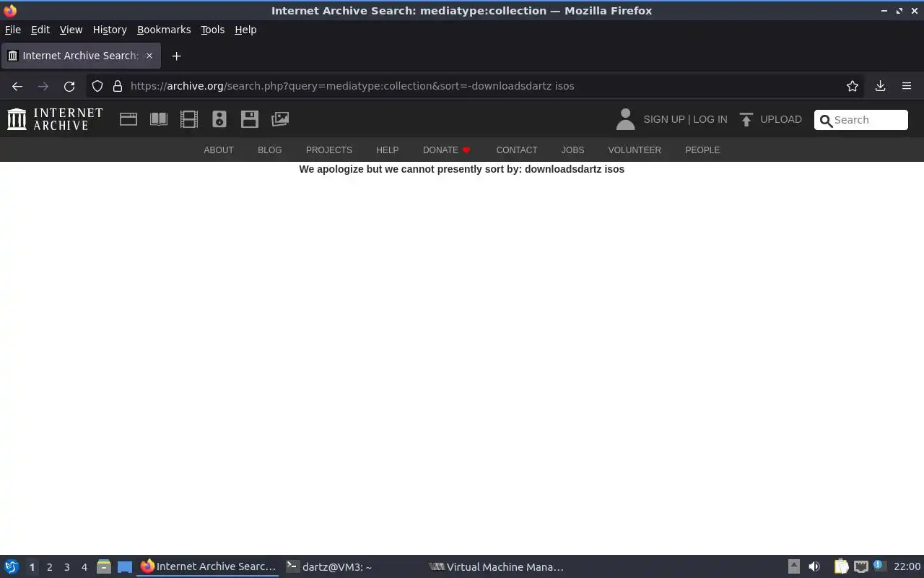
Task: Click the blue show-desktop taskbar icon
Action: (125, 566)
